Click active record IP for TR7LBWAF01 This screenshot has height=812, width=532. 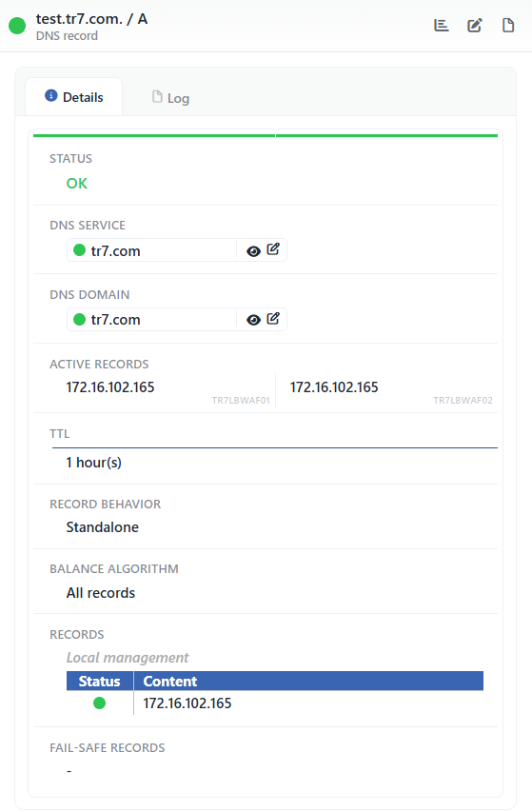click(110, 387)
